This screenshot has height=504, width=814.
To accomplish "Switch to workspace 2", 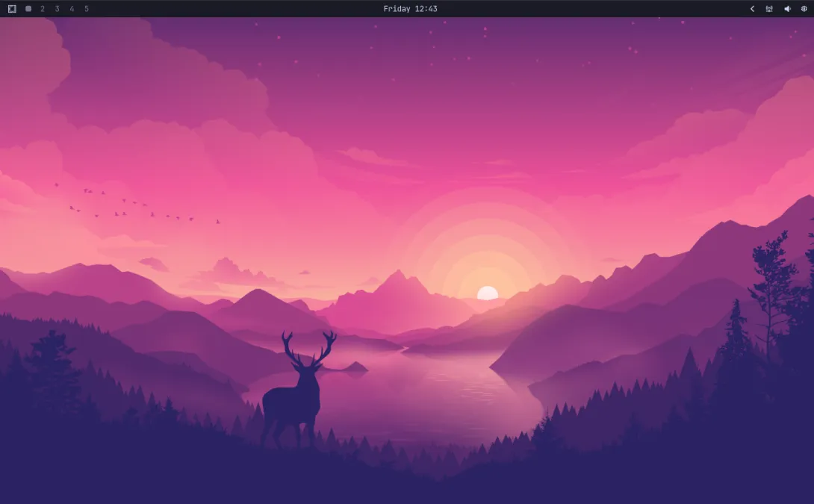I will [43, 9].
